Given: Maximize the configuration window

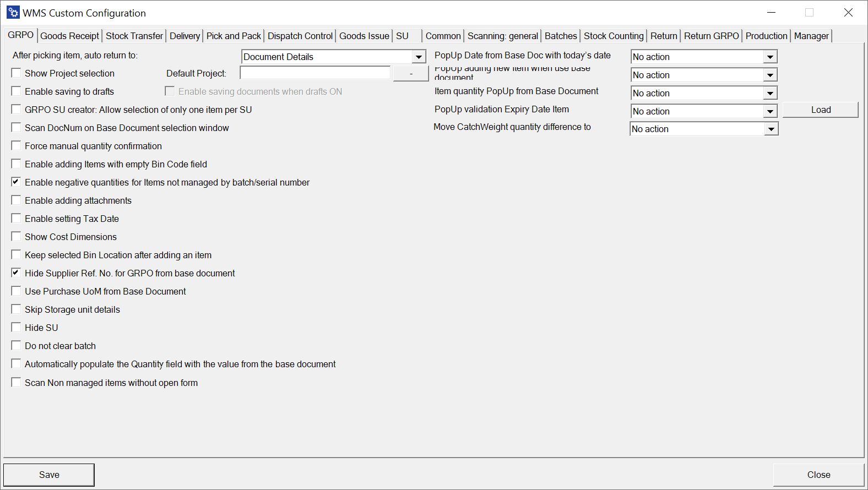Looking at the screenshot, I should [809, 13].
